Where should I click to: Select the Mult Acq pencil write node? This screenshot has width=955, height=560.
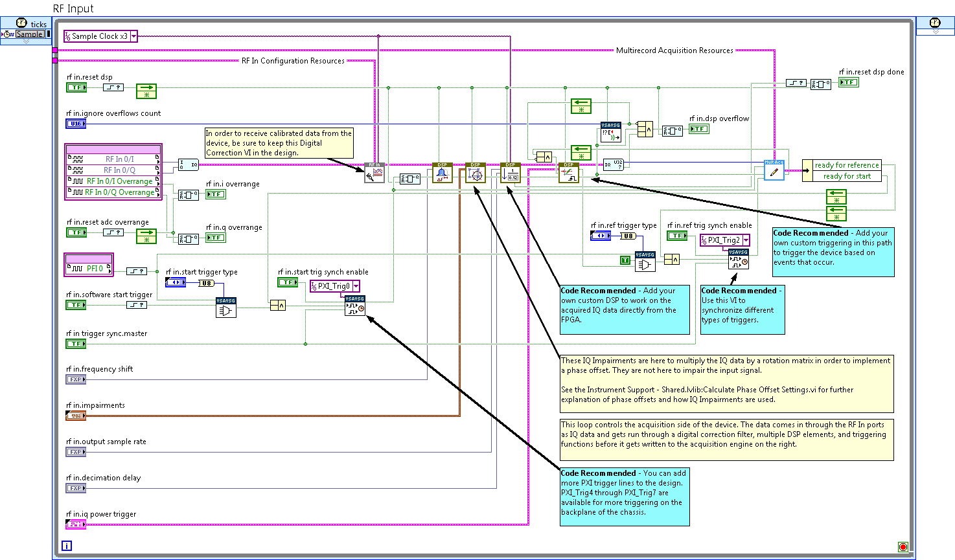pyautogui.click(x=774, y=170)
